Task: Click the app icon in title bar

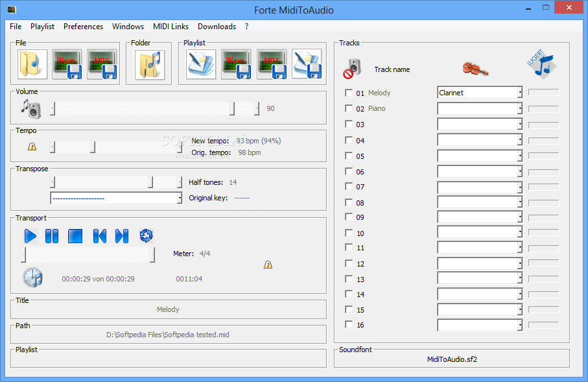Action: tap(12, 9)
